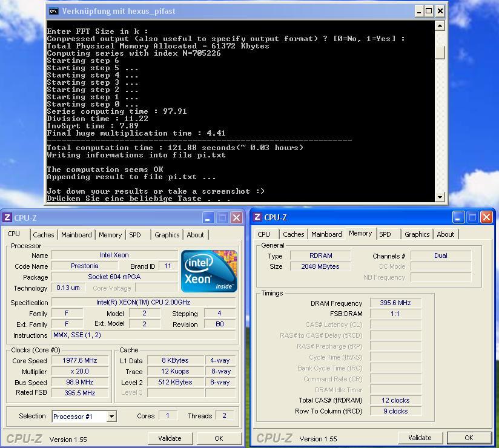Close the left CPU-Z window
The width and height of the screenshot is (499, 448).
pyautogui.click(x=236, y=218)
